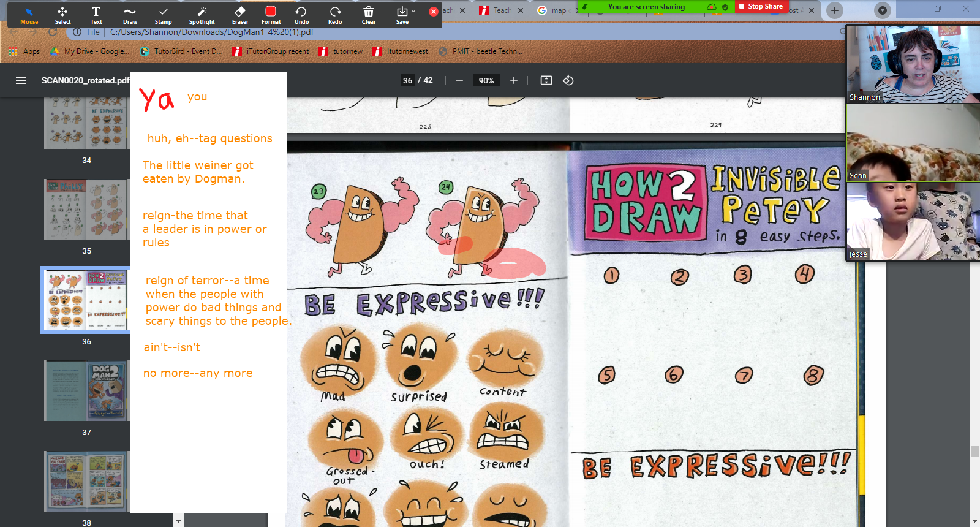Toggle fit-to-page view
Viewport: 980px width, 527px height.
(546, 80)
